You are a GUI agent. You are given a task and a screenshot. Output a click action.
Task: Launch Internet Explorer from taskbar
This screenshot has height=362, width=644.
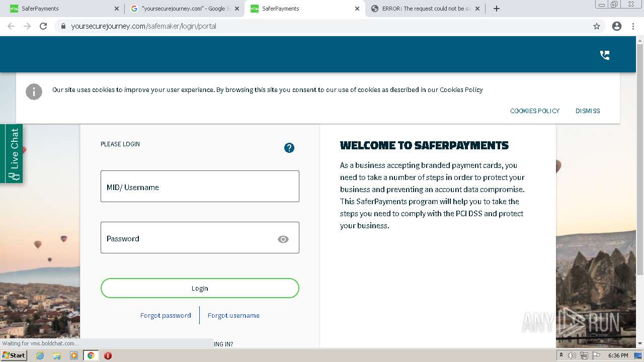(40, 355)
